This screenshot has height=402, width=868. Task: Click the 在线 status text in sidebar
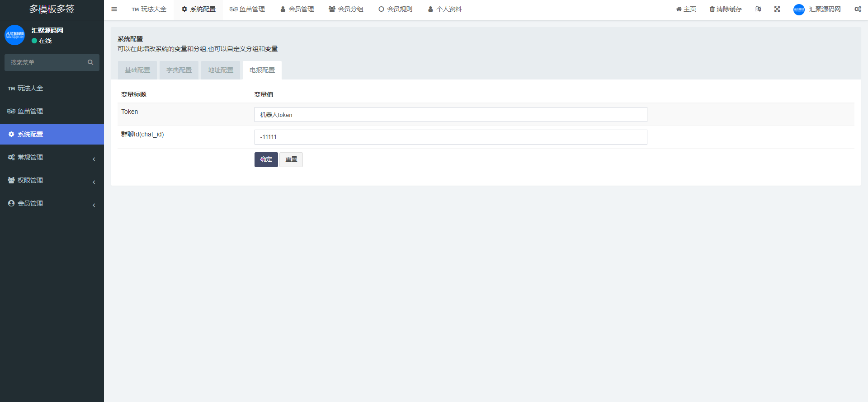click(x=45, y=41)
